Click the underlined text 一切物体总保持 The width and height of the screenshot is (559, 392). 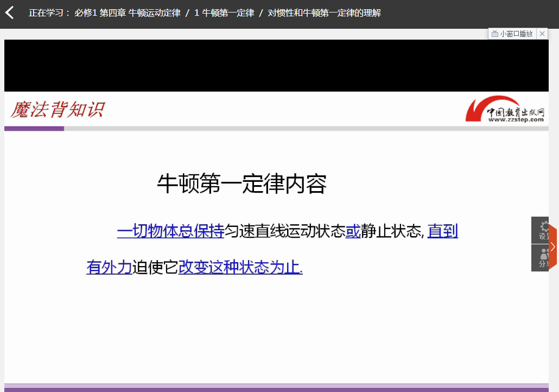pos(170,231)
